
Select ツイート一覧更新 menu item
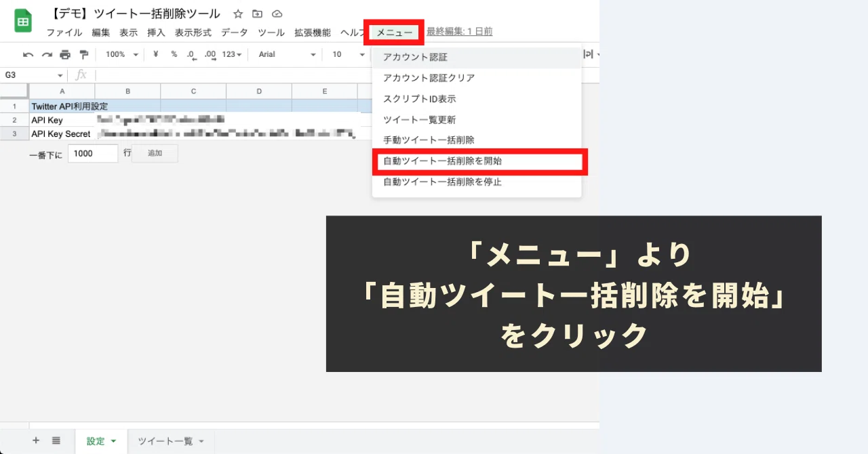[x=477, y=120]
